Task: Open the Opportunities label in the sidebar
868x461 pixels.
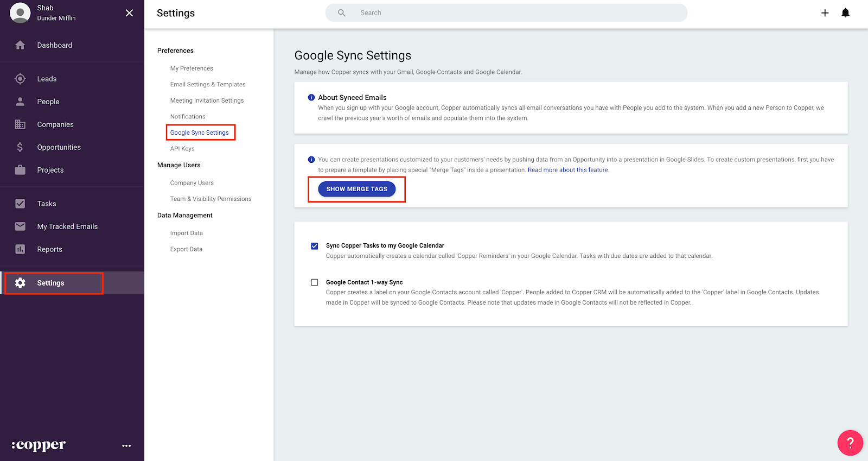Action: pos(59,147)
